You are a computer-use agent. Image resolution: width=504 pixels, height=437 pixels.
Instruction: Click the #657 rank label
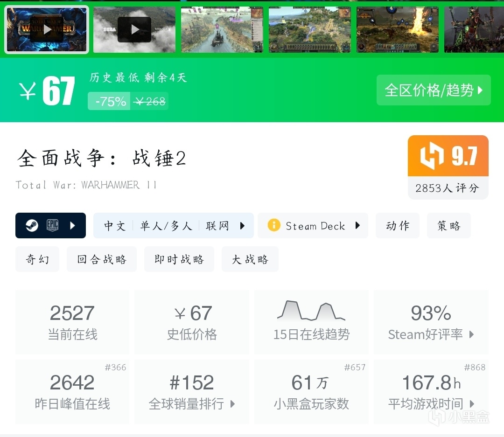pyautogui.click(x=355, y=367)
